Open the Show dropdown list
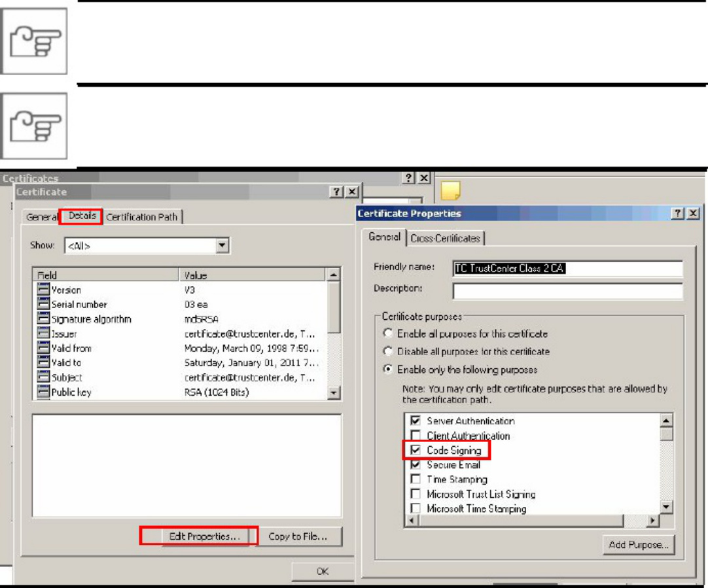 222,245
